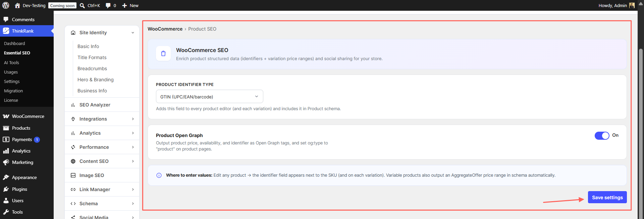Open the Product Identifier Type dropdown
This screenshot has width=644, height=219.
coord(210,97)
